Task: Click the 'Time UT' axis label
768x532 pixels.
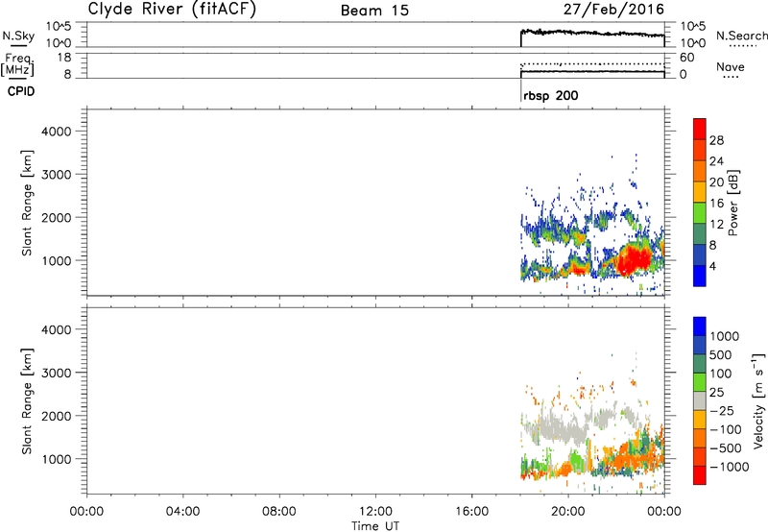Action: tap(375, 526)
